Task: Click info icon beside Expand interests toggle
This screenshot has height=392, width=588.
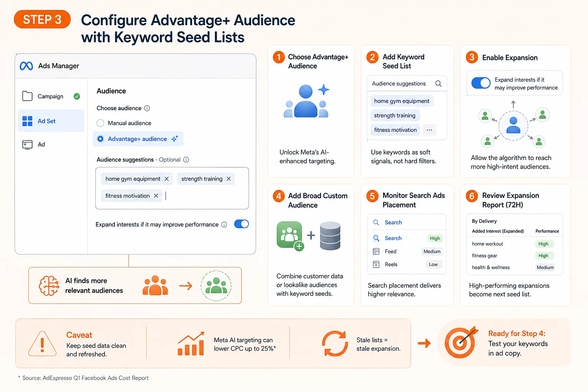Action: click(224, 224)
